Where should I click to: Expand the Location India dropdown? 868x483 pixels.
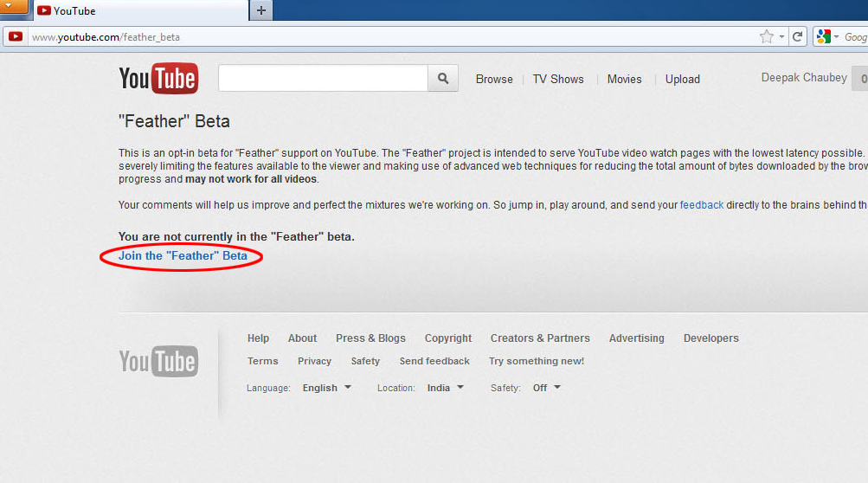click(445, 388)
